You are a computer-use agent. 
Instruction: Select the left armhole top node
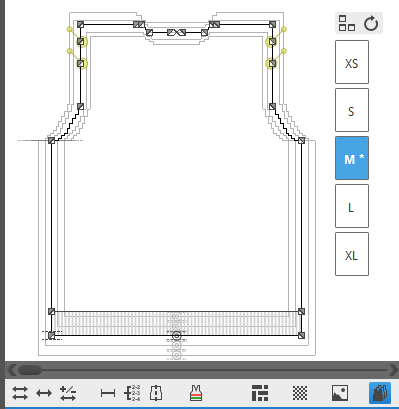pyautogui.click(x=80, y=106)
